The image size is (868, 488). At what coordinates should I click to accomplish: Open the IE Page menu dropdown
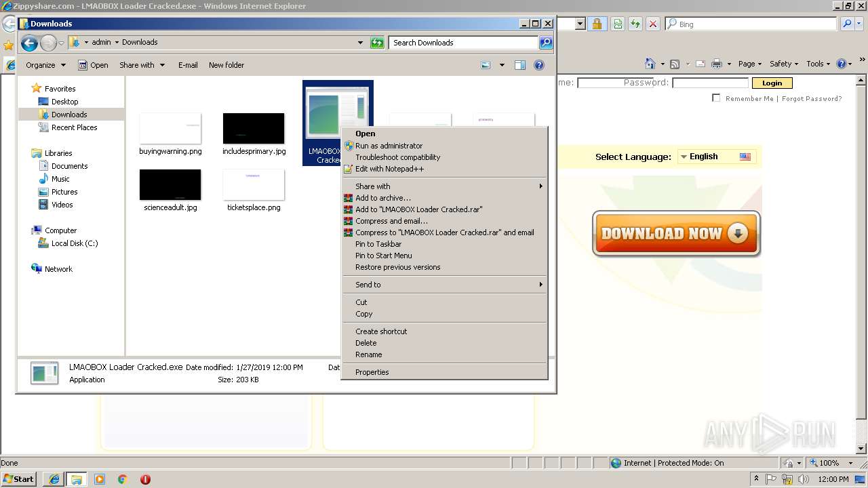coord(749,64)
